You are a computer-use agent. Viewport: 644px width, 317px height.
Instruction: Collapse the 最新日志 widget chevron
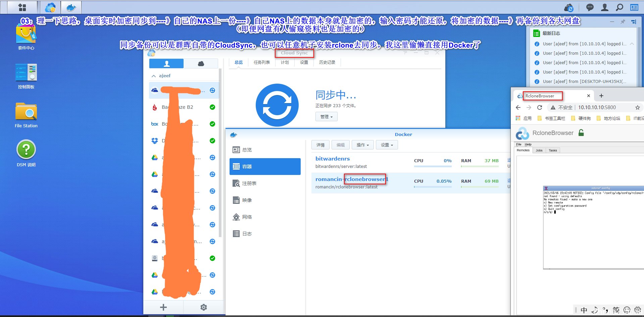point(632,44)
